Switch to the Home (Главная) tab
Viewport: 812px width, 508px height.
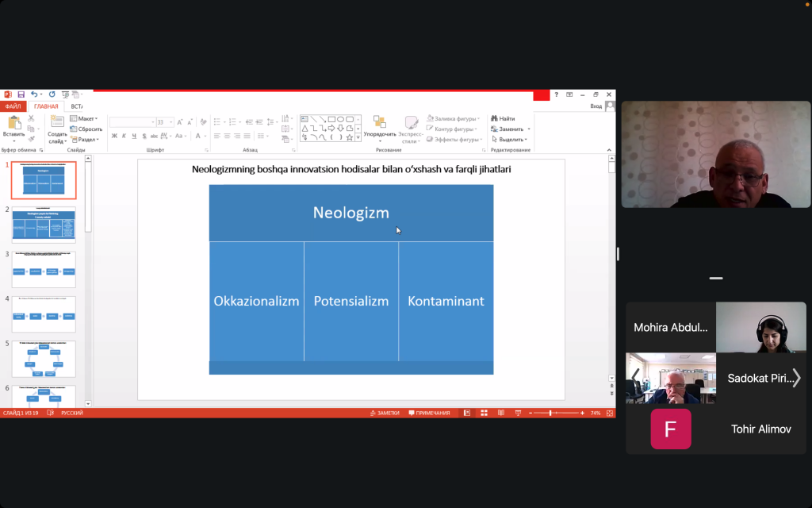pos(46,106)
